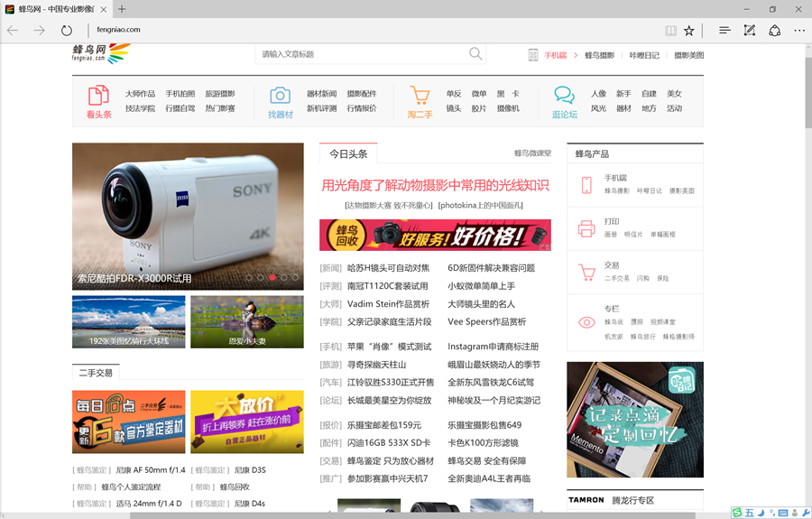Open the Sony FDR-X3000R carousel image
Screen dimensions: 812x519
click(188, 217)
